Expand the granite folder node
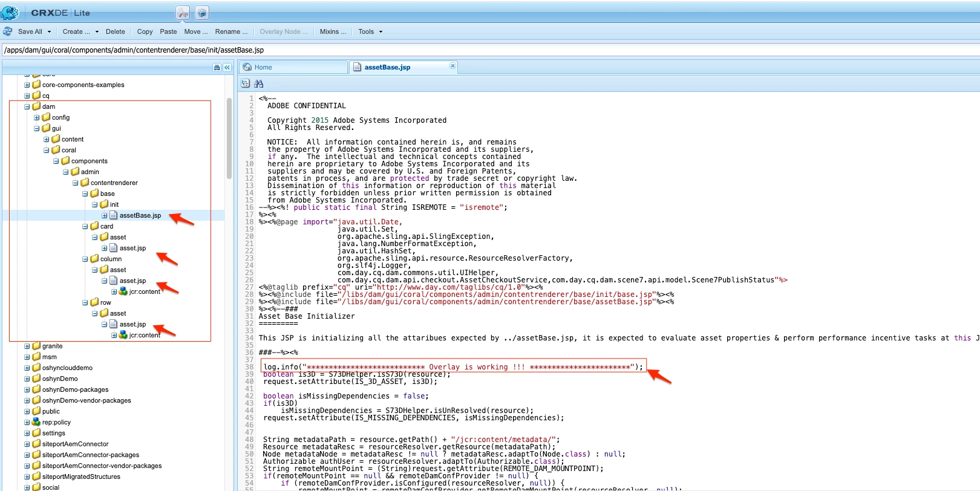The width and height of the screenshot is (980, 491). [27, 346]
